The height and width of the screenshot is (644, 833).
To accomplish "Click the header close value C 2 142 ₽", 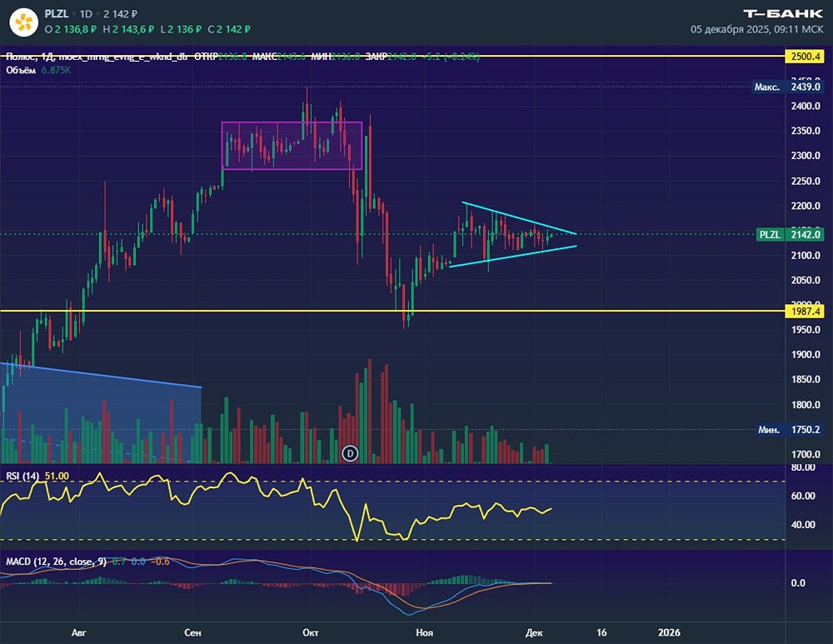I will [229, 29].
